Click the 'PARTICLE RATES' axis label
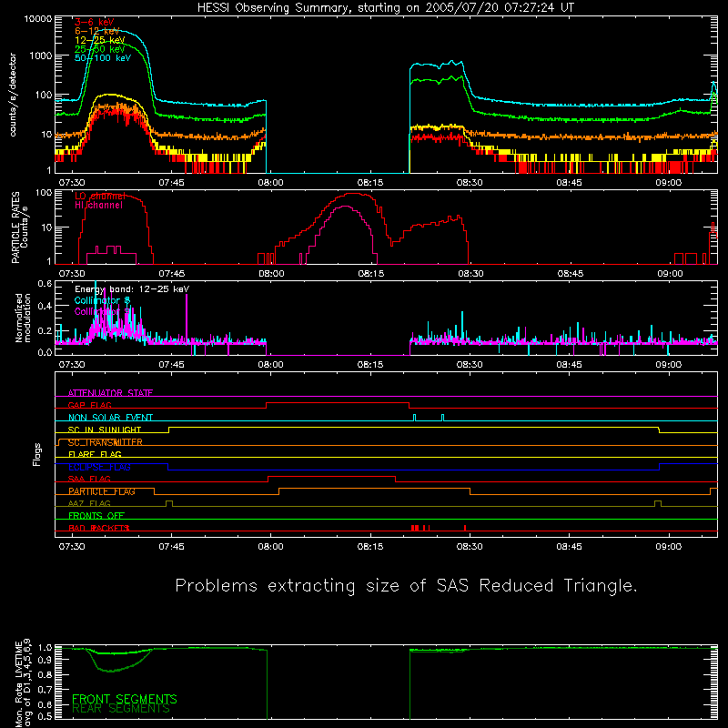 point(15,227)
